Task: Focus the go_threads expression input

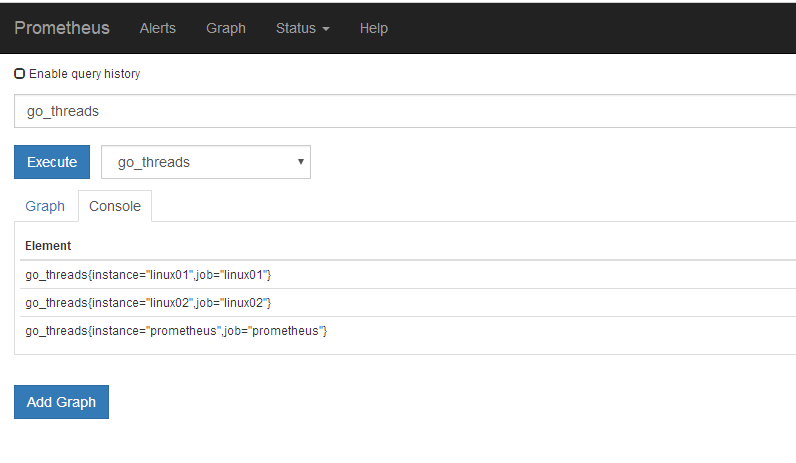Action: (x=405, y=111)
